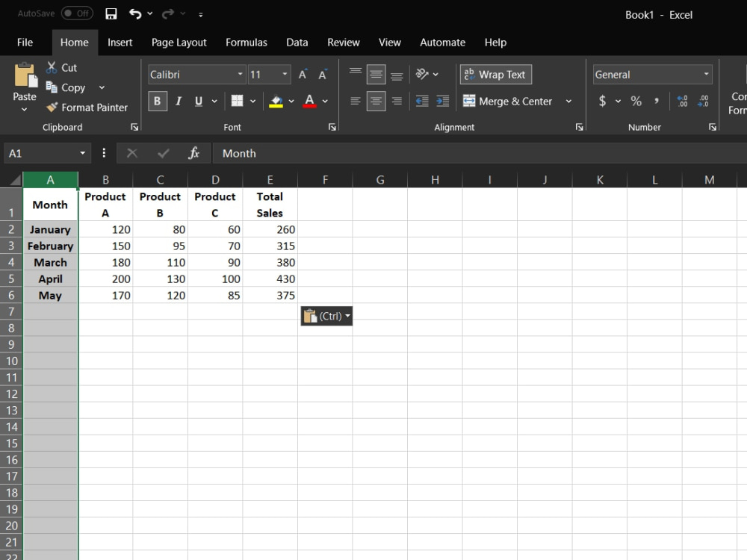Viewport: 747px width, 560px height.
Task: Click Merge & Center button
Action: point(507,101)
